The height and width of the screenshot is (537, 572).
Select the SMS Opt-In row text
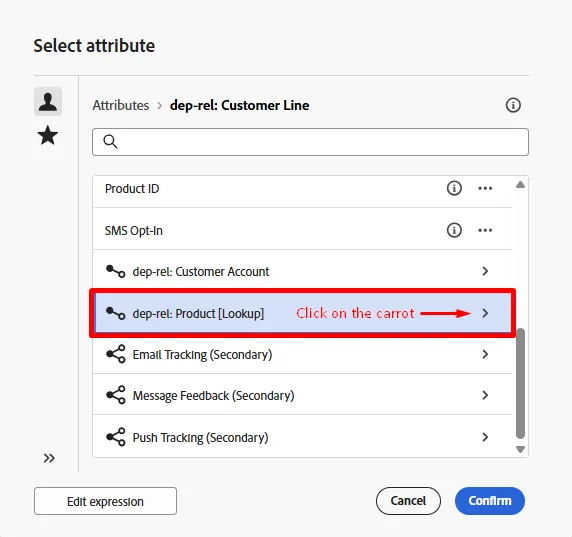coord(134,231)
